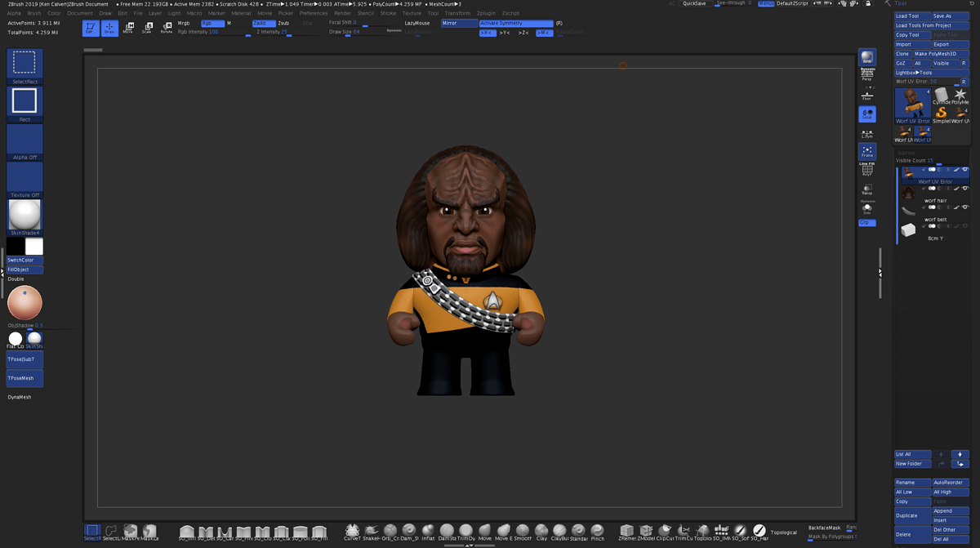Select the DamStandard brush

coord(447,532)
